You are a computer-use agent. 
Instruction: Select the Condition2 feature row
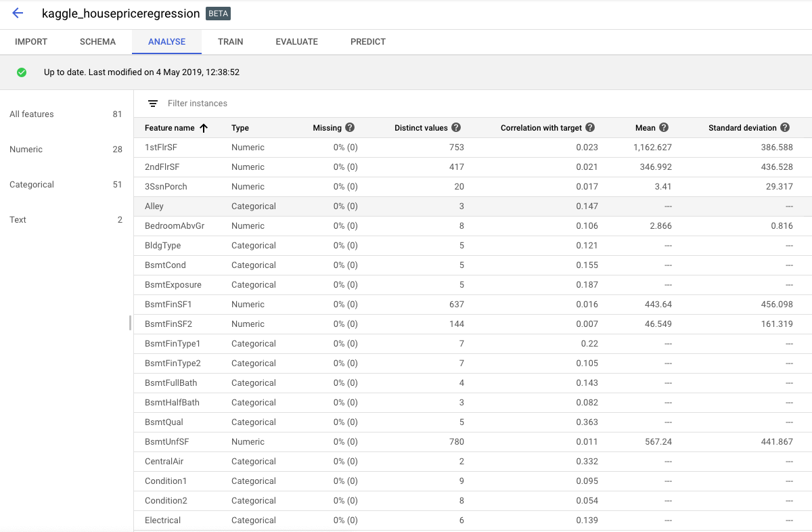pyautogui.click(x=473, y=501)
